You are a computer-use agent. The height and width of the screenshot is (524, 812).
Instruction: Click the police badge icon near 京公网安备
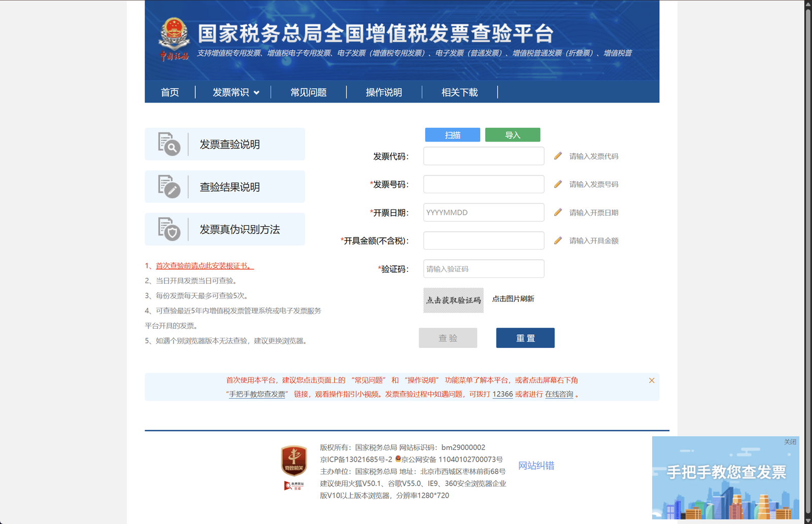tap(398, 459)
